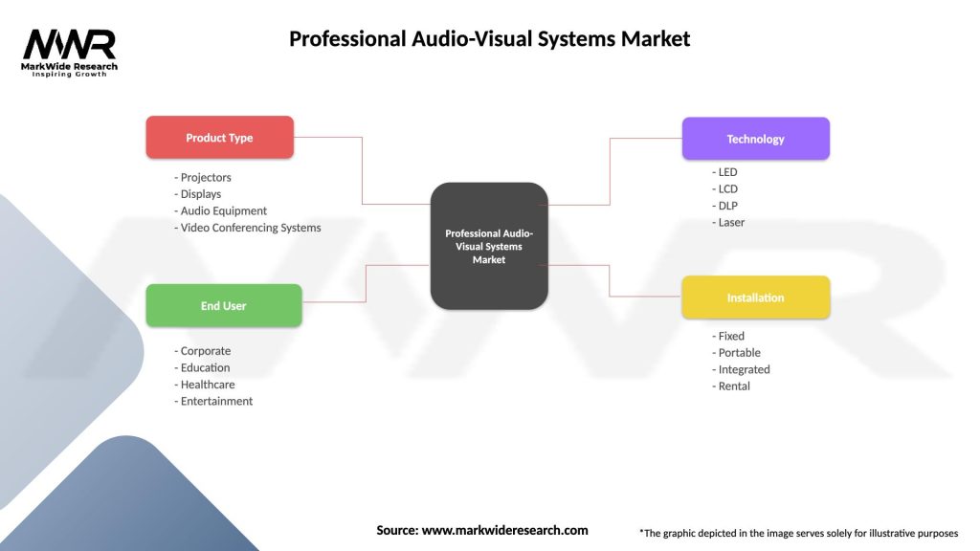Click the illustrative purposes disclaimer text
Viewport: 980px width, 551px height.
click(799, 533)
